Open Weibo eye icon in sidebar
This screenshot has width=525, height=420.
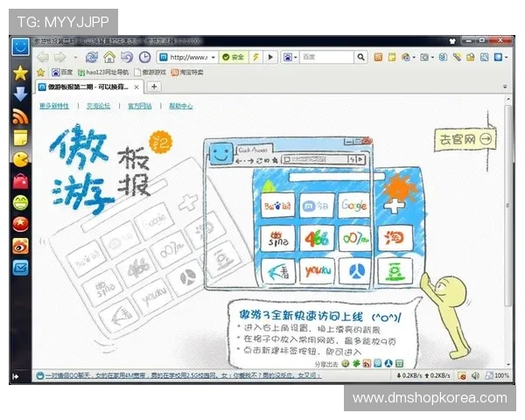click(x=20, y=246)
